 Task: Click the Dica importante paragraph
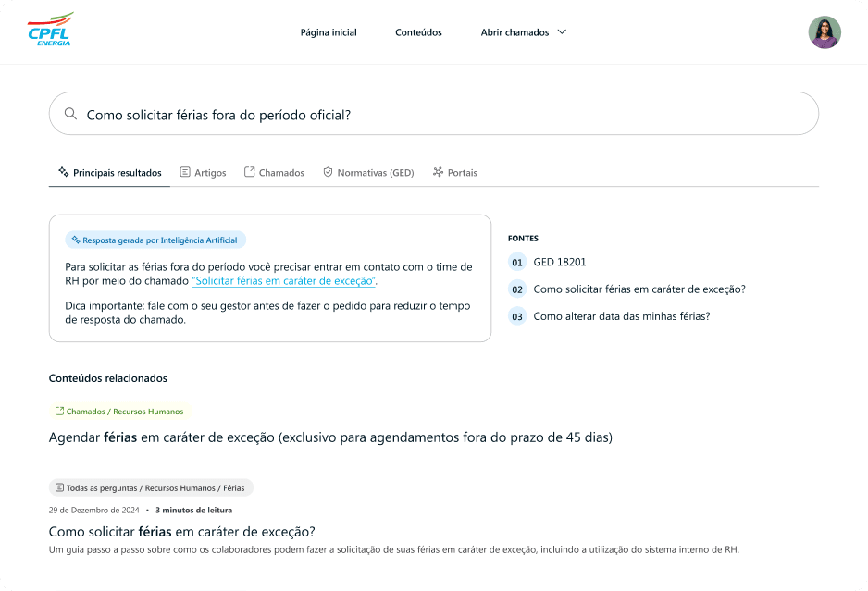click(x=268, y=313)
